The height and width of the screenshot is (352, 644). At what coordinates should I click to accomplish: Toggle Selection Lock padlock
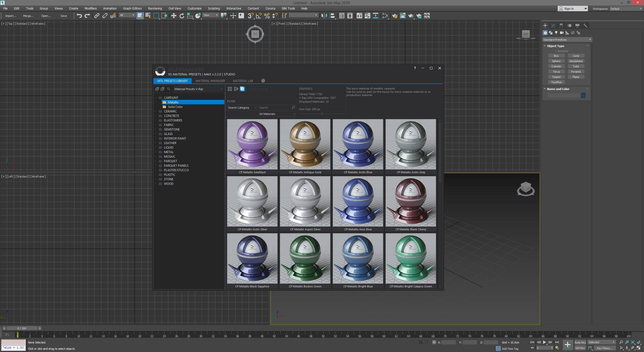tap(427, 342)
